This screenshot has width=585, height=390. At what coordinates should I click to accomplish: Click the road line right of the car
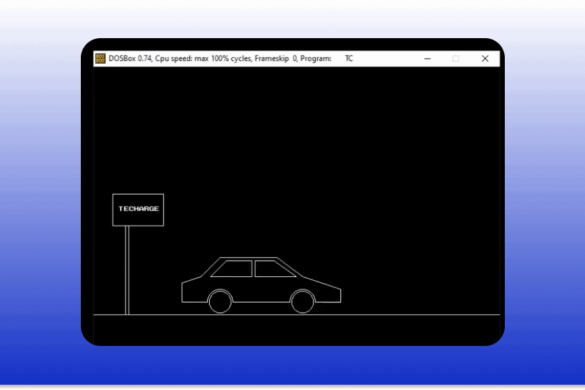(x=421, y=315)
